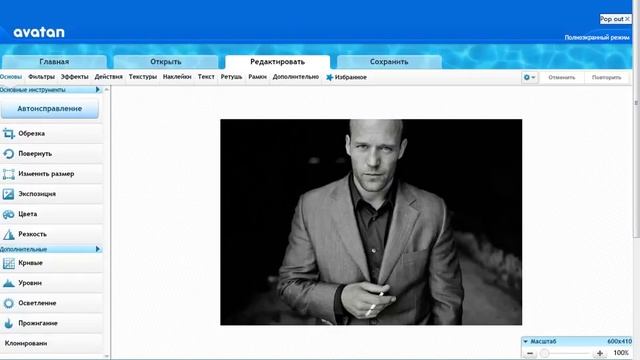Image resolution: width=640 pixels, height=360 pixels.
Task: Select the Осветление dodge icon
Action: [9, 303]
